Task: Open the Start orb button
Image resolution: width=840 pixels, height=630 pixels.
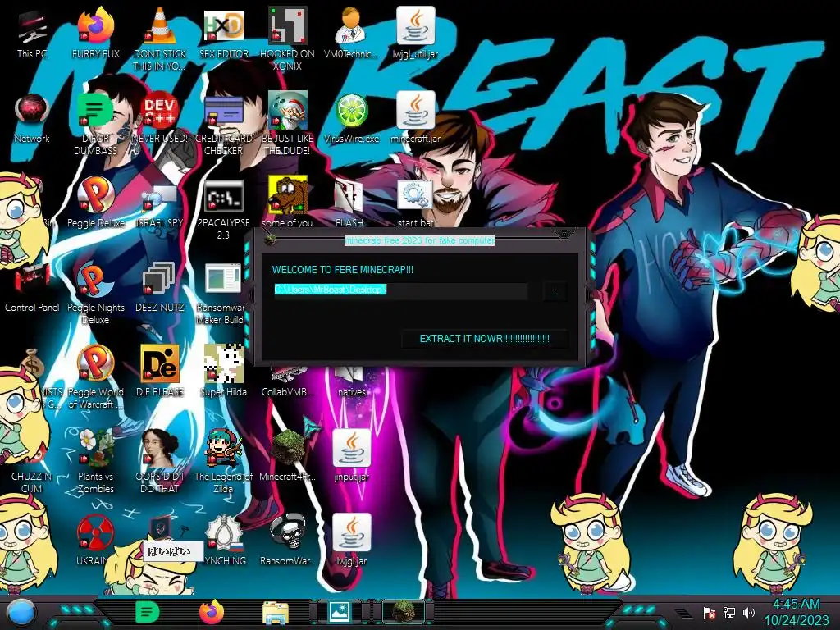Action: pyautogui.click(x=22, y=613)
